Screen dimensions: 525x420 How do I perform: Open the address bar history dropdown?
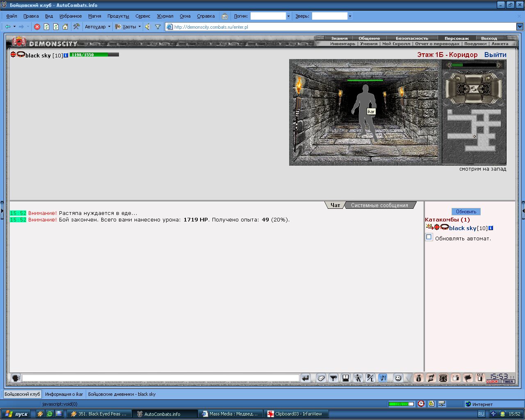click(520, 27)
